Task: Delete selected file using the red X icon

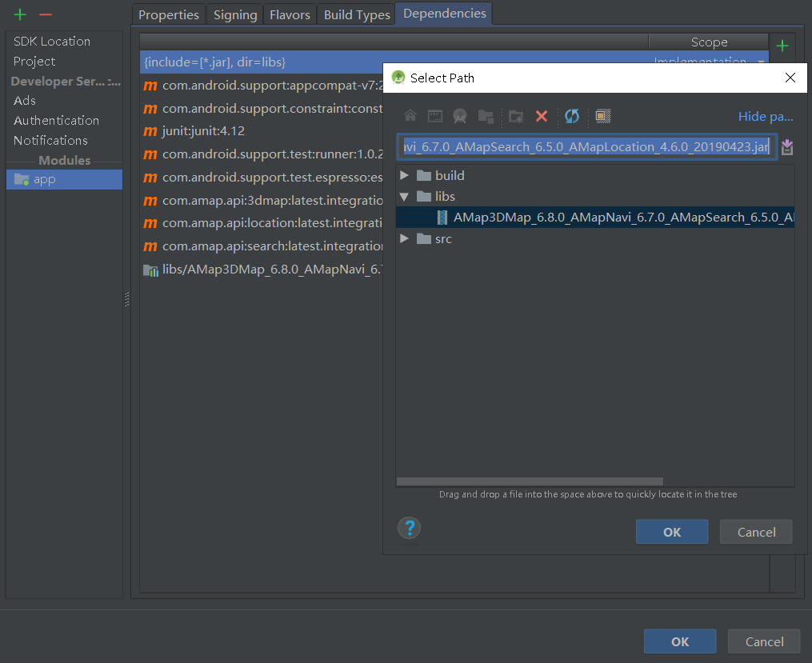Action: coord(542,116)
